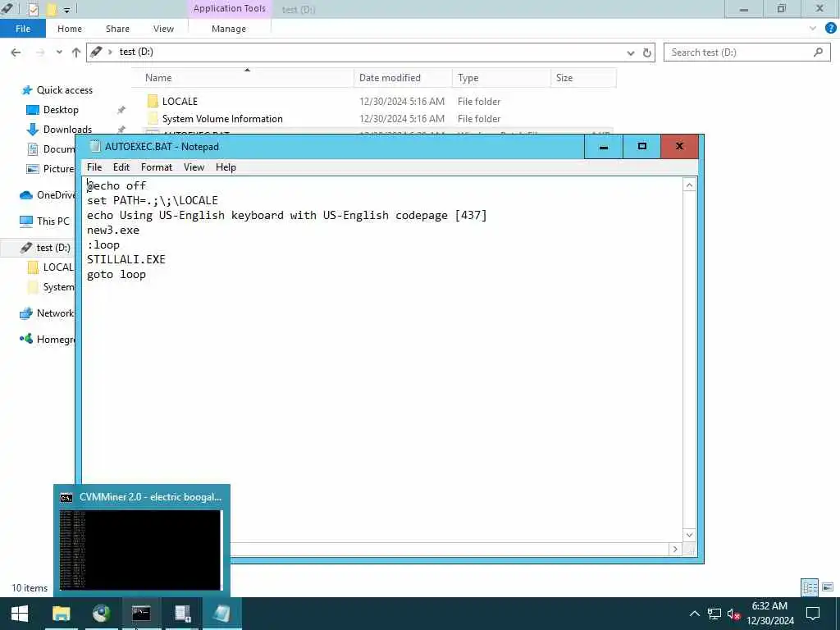The width and height of the screenshot is (840, 630).
Task: Switch Explorer to Details view layout
Action: click(810, 587)
